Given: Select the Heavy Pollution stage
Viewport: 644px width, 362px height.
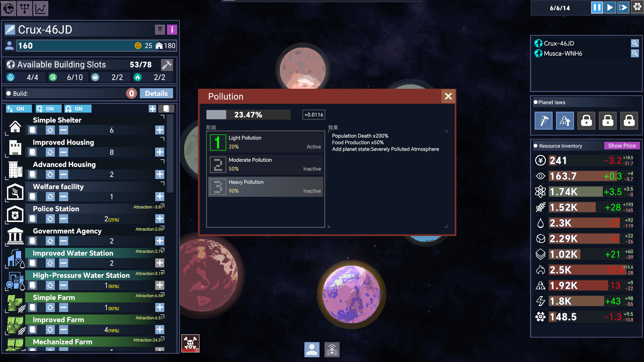Looking at the screenshot, I should [266, 187].
